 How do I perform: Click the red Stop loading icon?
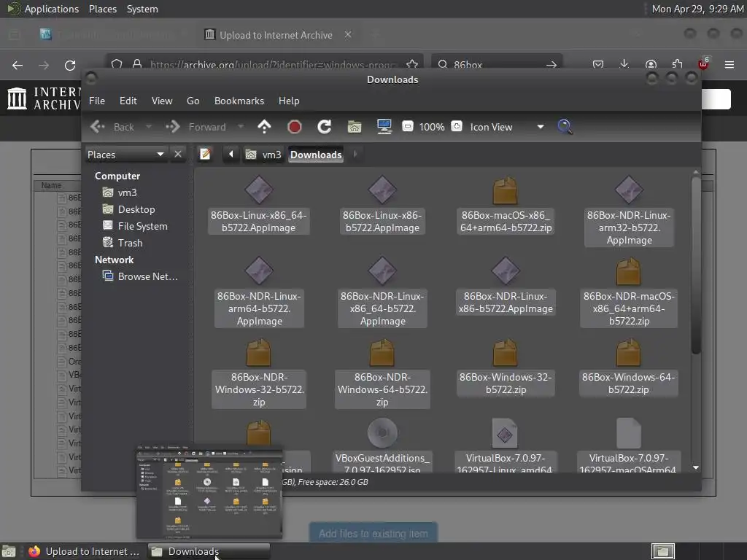pyautogui.click(x=295, y=127)
